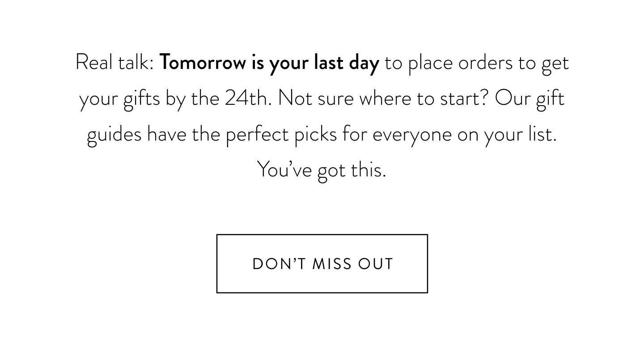Click the bold 'Tomorrow is your last day' text
644x351 pixels.
[269, 63]
